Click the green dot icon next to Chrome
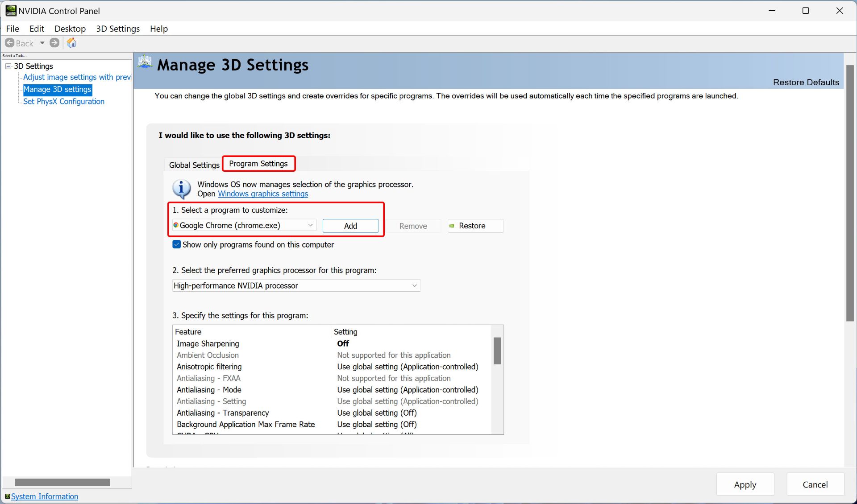The image size is (857, 504). coord(176,225)
